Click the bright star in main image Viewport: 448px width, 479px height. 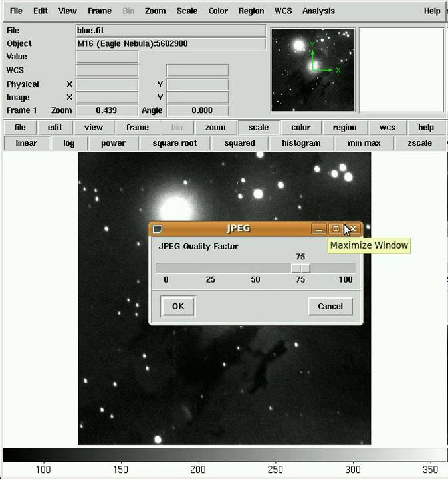click(x=176, y=208)
